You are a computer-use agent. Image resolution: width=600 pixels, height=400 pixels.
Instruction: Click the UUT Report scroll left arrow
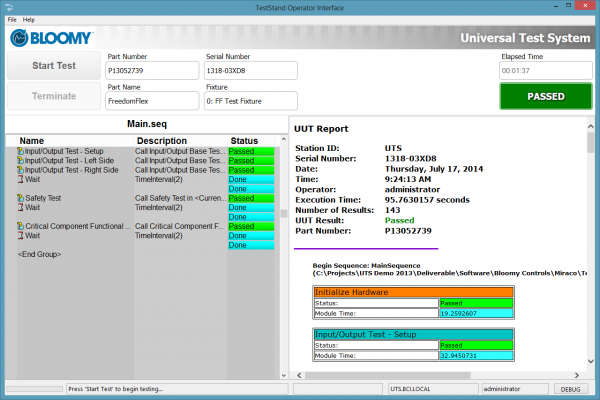299,376
